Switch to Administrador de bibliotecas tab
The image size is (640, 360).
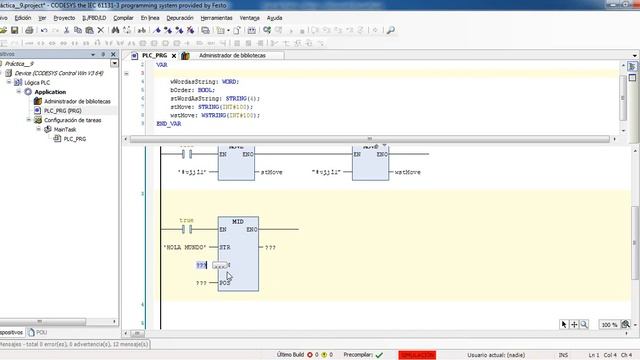tap(232, 56)
